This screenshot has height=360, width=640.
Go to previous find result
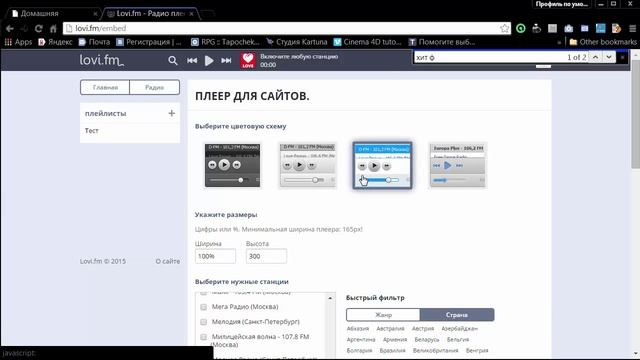(x=596, y=57)
